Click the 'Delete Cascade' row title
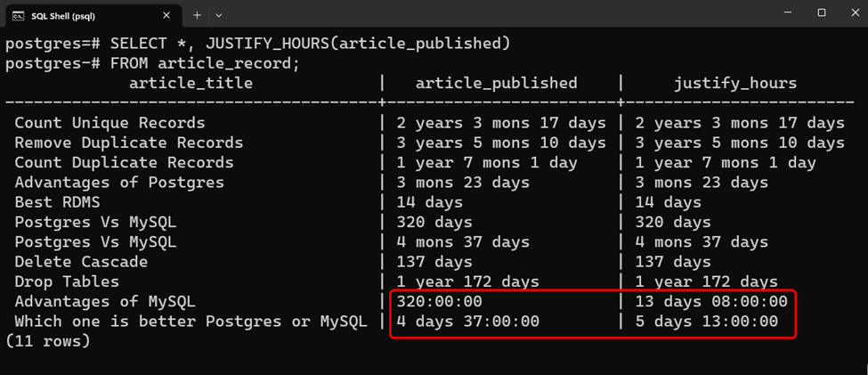868x375 pixels. click(x=81, y=262)
